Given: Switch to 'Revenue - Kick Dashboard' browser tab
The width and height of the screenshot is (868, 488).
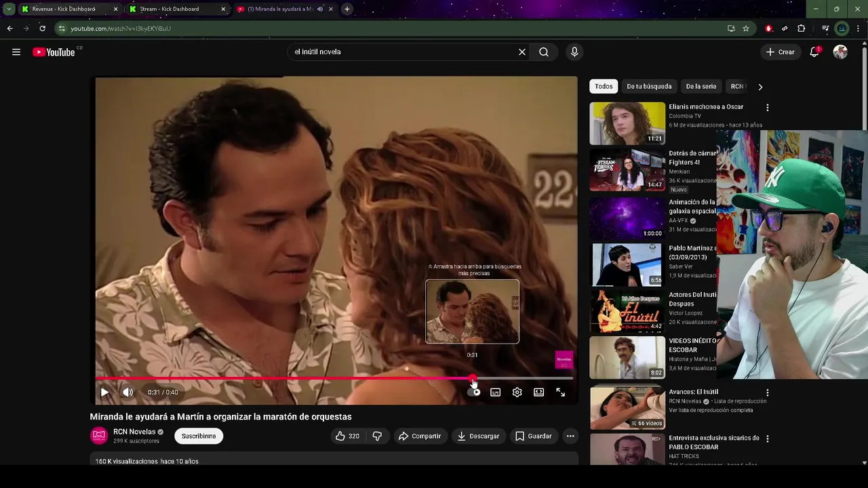Looking at the screenshot, I should [x=70, y=9].
